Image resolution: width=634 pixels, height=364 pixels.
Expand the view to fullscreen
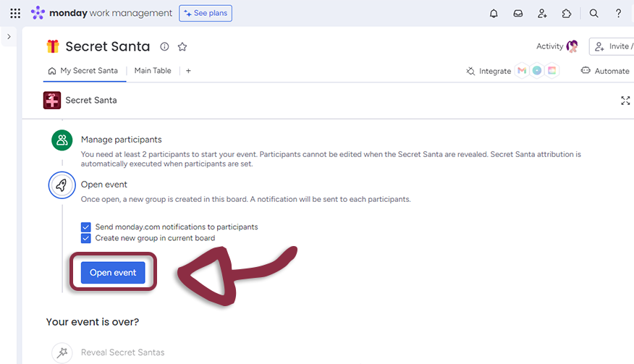pos(625,101)
